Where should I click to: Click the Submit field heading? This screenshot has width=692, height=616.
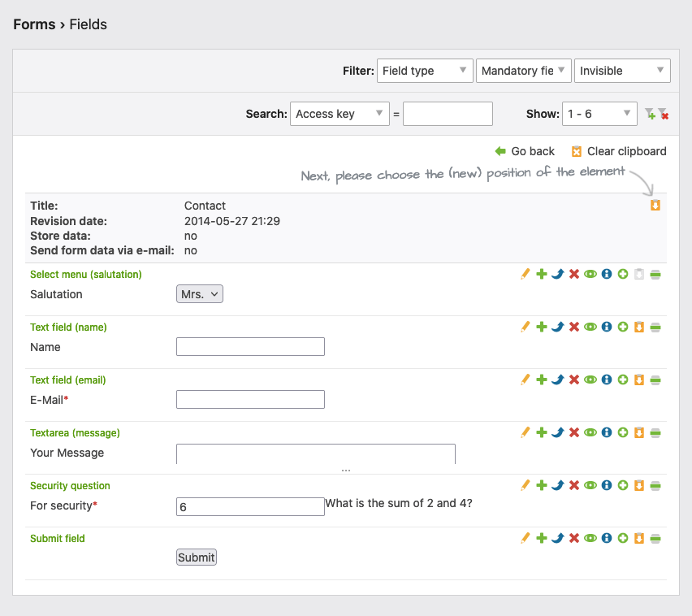coord(58,538)
